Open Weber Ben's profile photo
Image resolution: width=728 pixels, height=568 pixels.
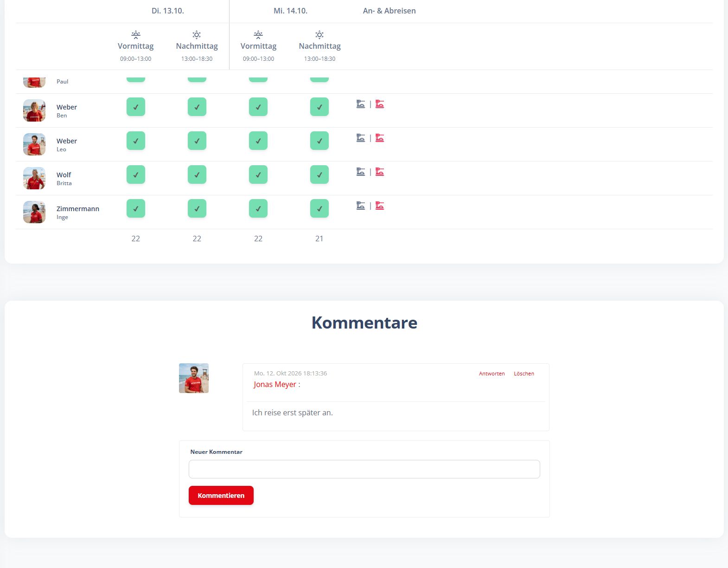click(x=34, y=110)
